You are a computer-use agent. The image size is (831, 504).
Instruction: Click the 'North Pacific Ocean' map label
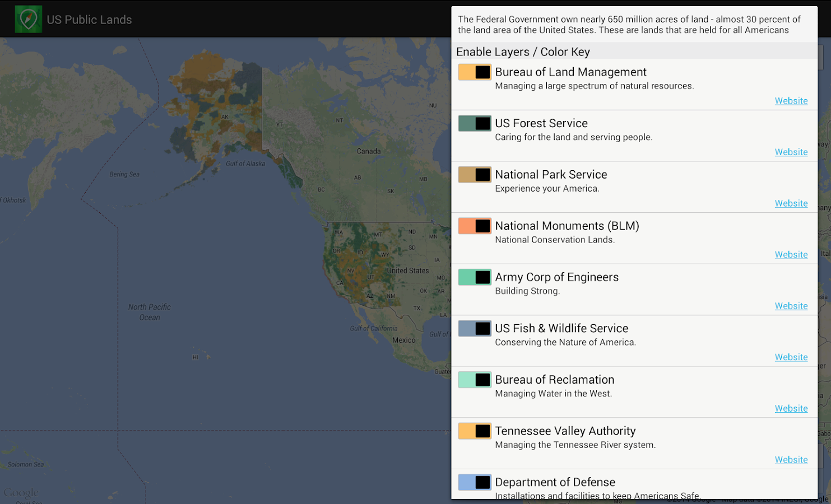150,312
